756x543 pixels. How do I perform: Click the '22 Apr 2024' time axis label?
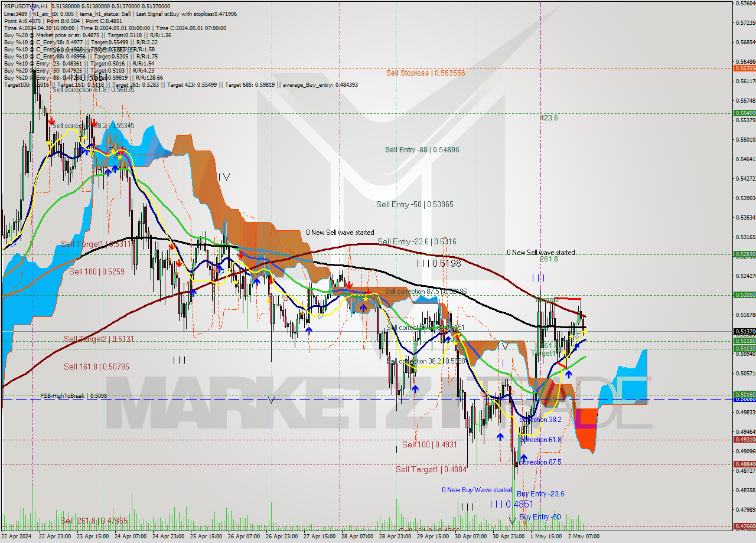17,537
